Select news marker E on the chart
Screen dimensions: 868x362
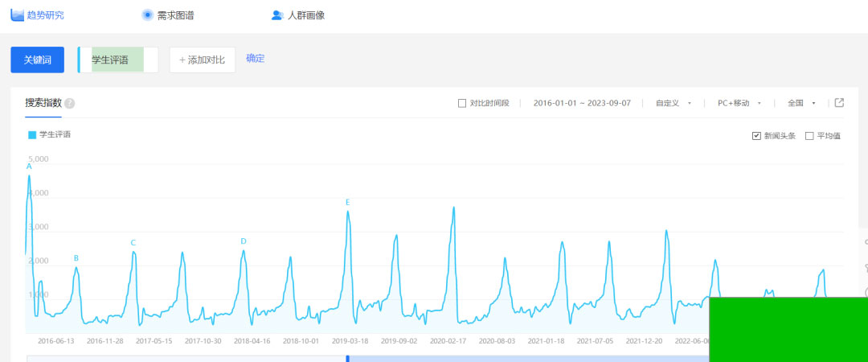[348, 203]
